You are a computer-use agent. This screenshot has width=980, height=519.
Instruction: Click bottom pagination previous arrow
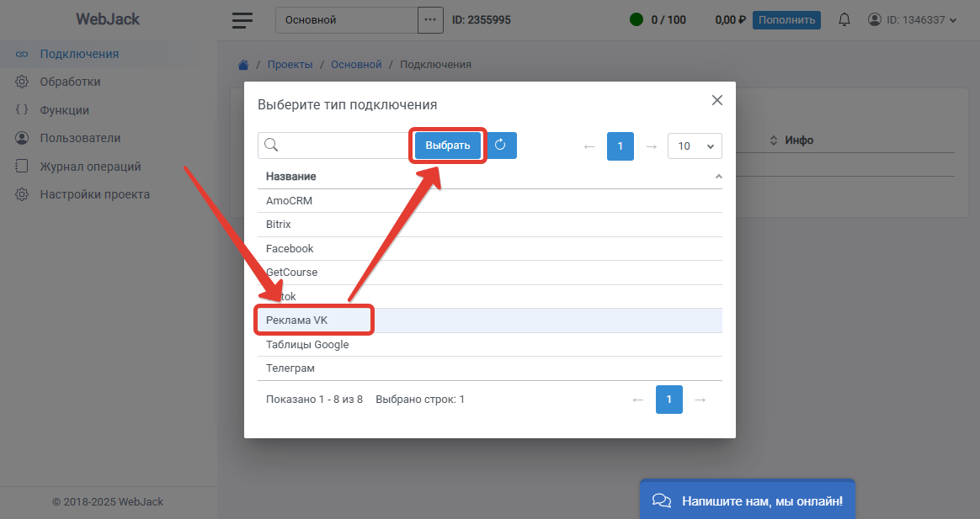click(637, 400)
